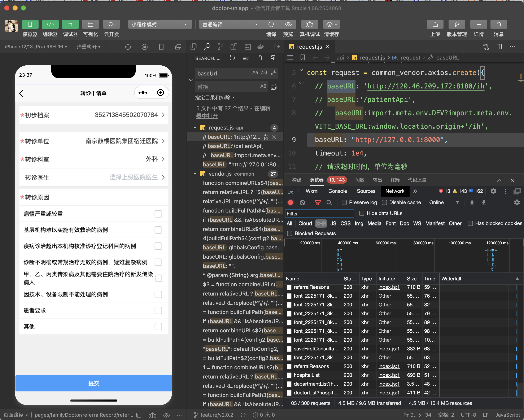The height and width of the screenshot is (420, 524).
Task: Toggle the 调试器 debugger panel button
Action: [x=70, y=24]
